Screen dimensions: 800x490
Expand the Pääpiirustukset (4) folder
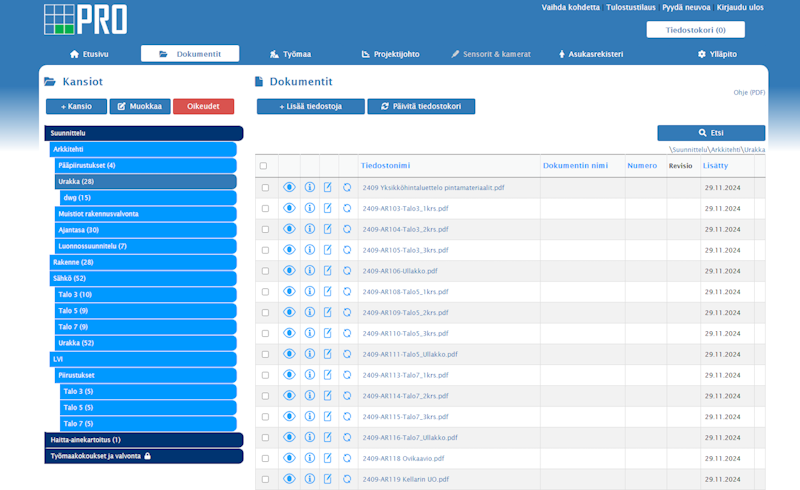[87, 165]
